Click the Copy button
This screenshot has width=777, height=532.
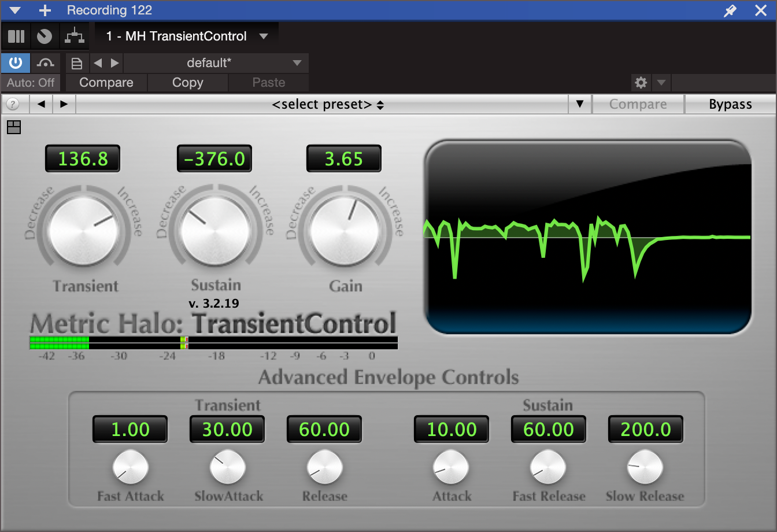(x=188, y=83)
